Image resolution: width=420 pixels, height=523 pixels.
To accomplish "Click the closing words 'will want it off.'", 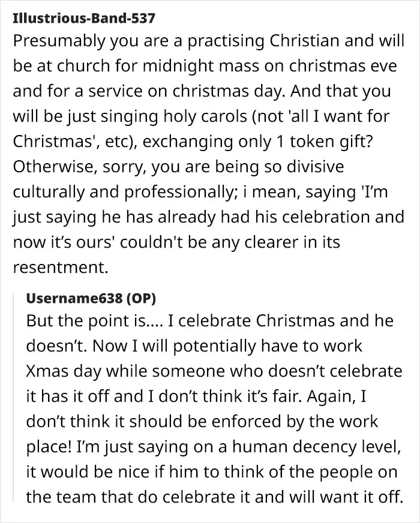I will click(x=345, y=497).
